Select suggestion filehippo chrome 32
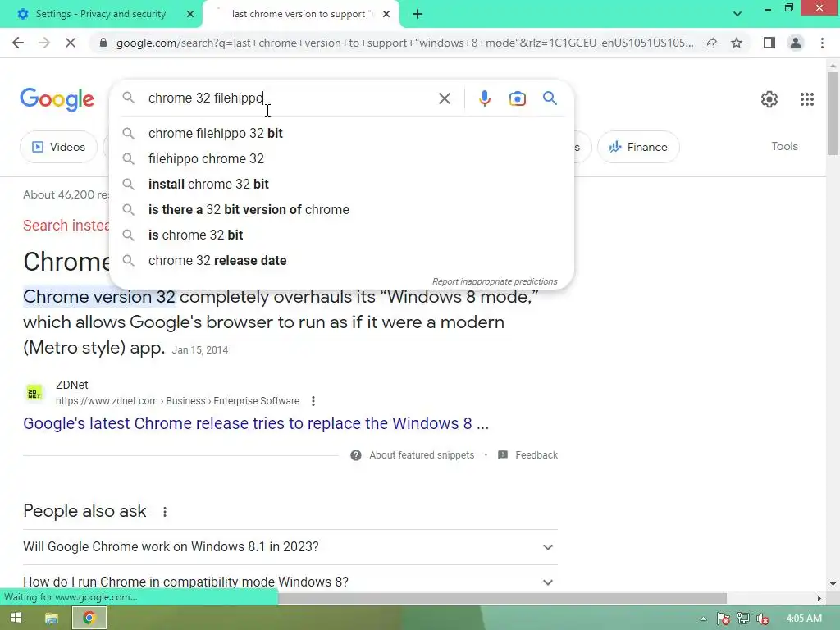This screenshot has height=630, width=840. click(341, 158)
